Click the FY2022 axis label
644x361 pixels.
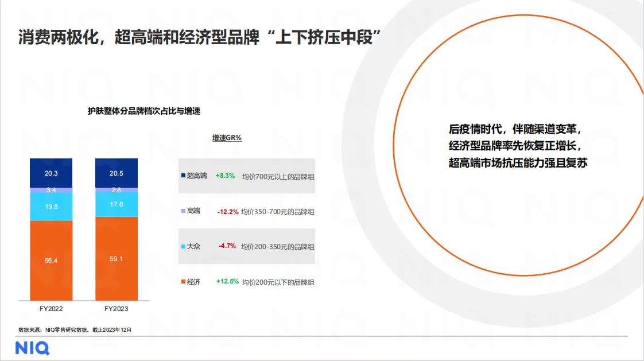[x=51, y=309]
